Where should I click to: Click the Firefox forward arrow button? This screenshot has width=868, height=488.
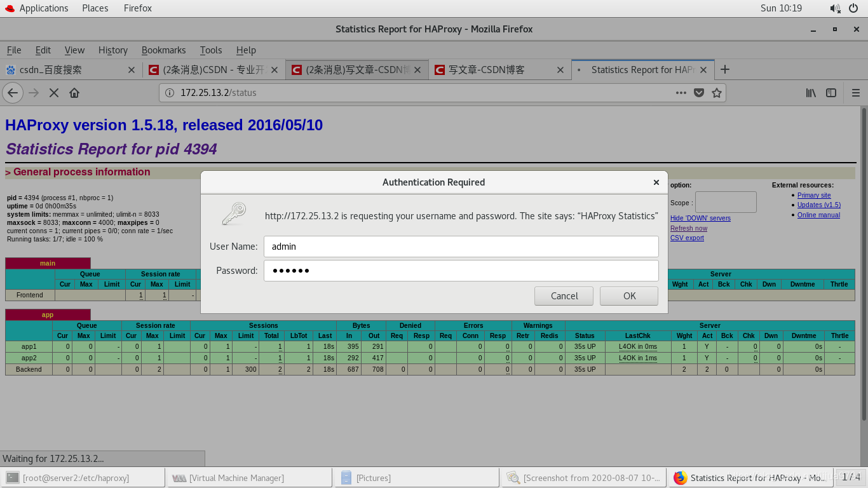[x=34, y=93]
